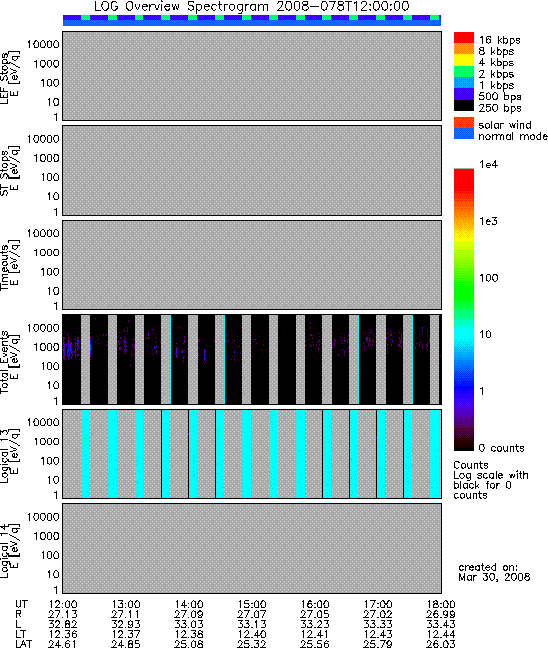Image resolution: width=548 pixels, height=648 pixels.
Task: Click the LT value 12.36
Action: [x=63, y=634]
